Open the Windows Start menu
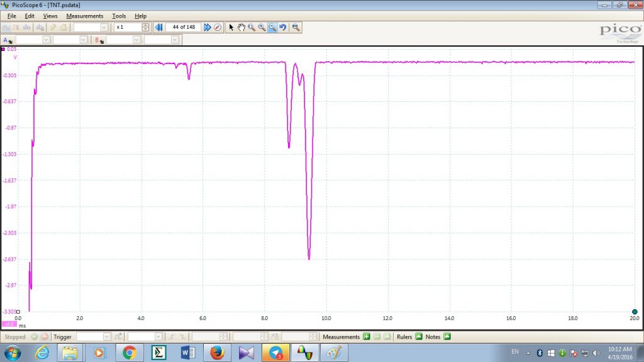This screenshot has height=362, width=644. pyautogui.click(x=13, y=353)
